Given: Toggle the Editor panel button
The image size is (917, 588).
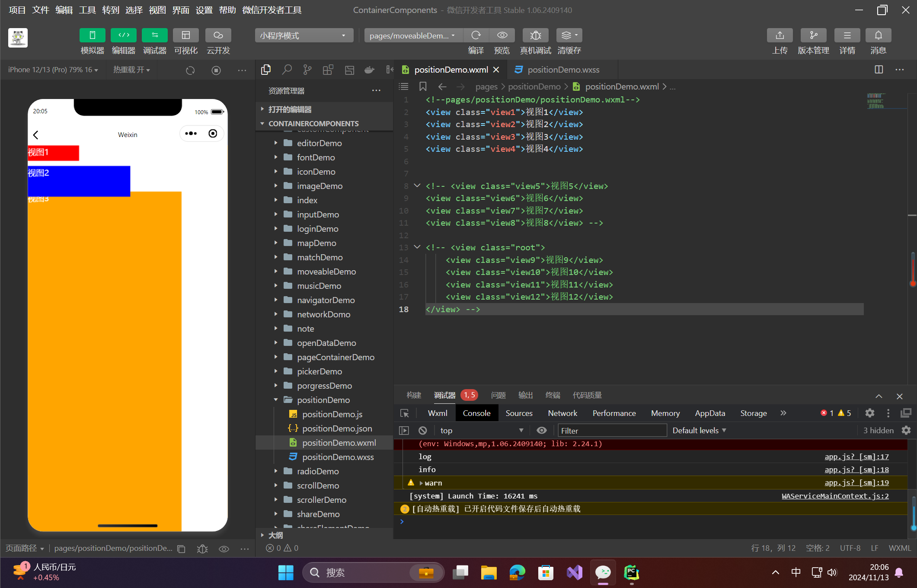Looking at the screenshot, I should (x=123, y=35).
